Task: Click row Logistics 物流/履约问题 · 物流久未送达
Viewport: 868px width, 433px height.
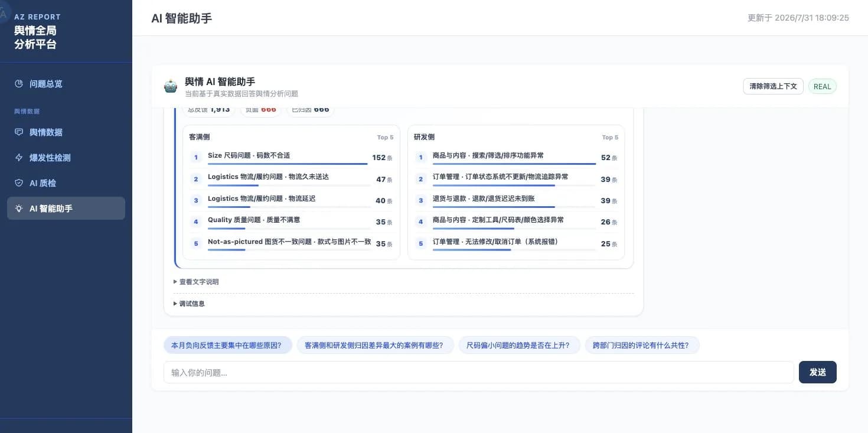Action: (x=291, y=179)
